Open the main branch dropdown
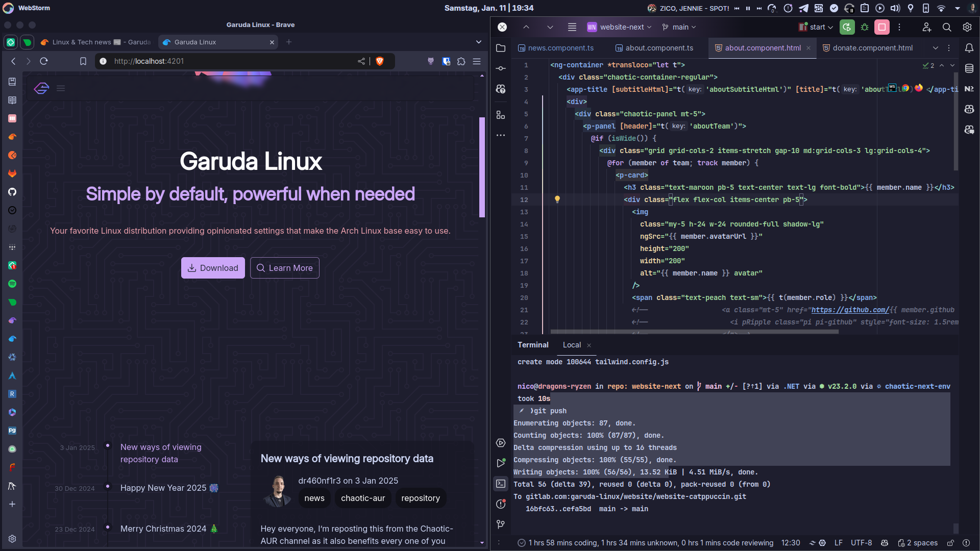 tap(679, 27)
